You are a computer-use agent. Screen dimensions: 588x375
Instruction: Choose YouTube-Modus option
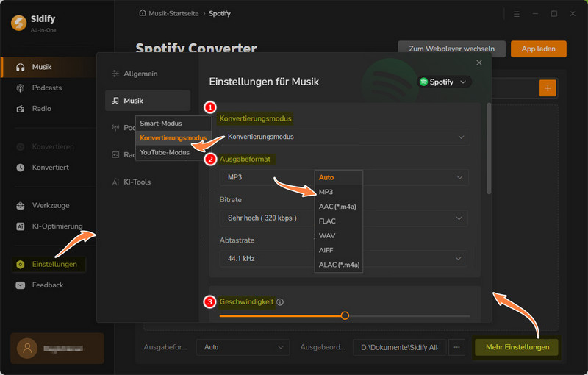coord(173,153)
